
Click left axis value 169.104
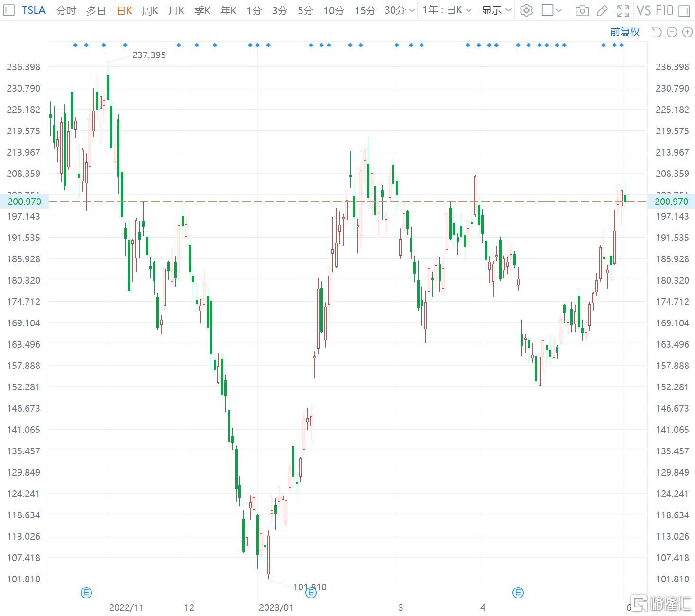(23, 323)
